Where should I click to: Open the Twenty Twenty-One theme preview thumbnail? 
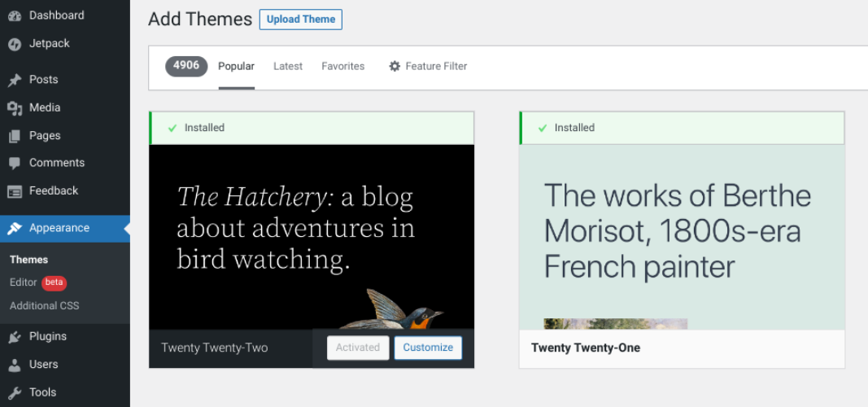coord(682,237)
